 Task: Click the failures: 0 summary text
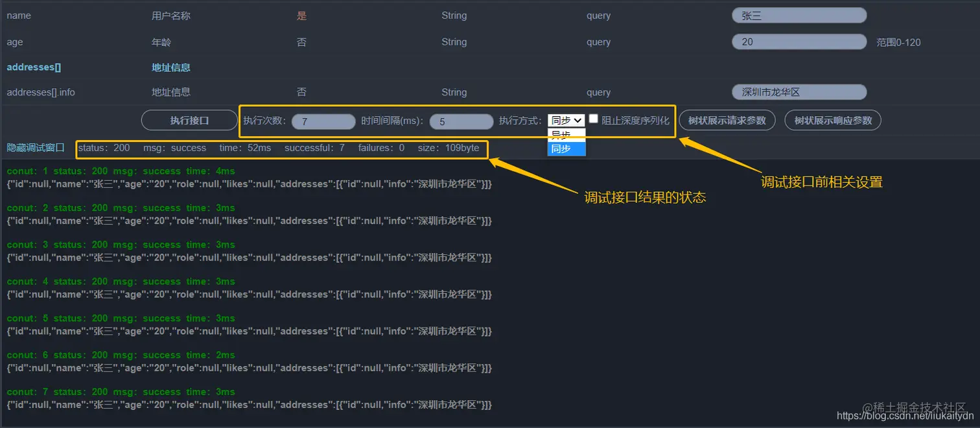click(x=381, y=148)
